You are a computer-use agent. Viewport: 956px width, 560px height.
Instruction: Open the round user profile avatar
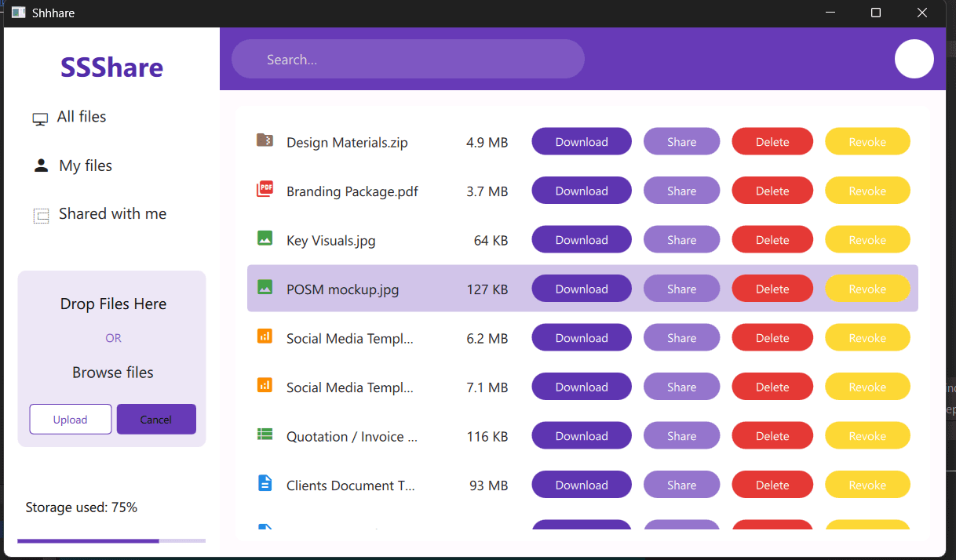coord(914,59)
